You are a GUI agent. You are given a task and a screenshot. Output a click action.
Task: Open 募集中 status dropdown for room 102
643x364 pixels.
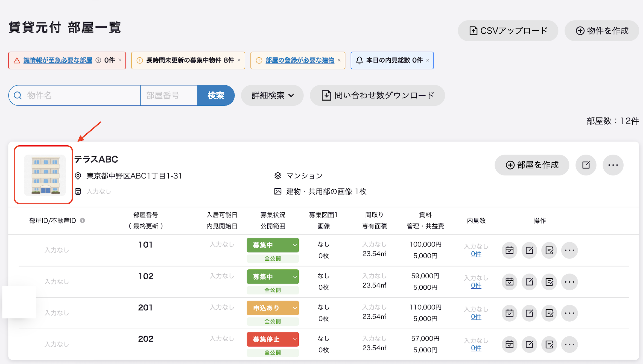pyautogui.click(x=273, y=277)
